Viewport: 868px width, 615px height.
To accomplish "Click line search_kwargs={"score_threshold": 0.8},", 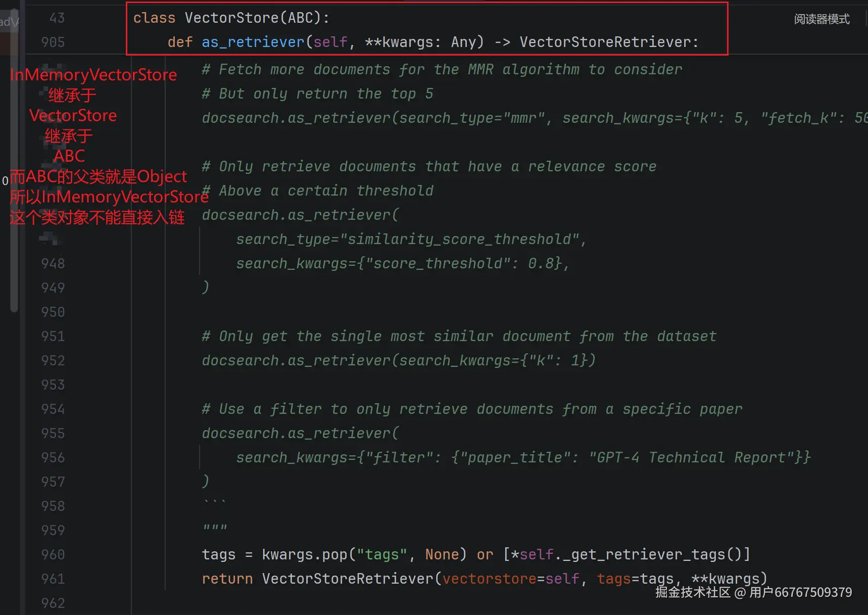I will point(403,263).
